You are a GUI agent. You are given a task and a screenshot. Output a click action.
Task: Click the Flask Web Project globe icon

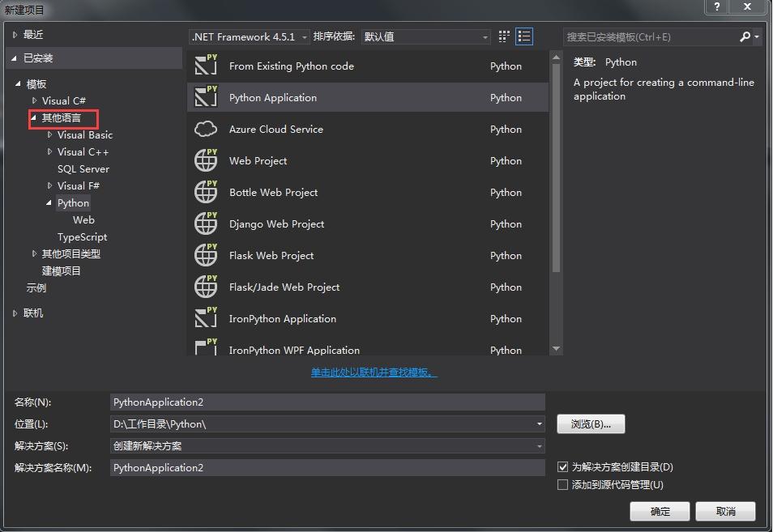[206, 255]
